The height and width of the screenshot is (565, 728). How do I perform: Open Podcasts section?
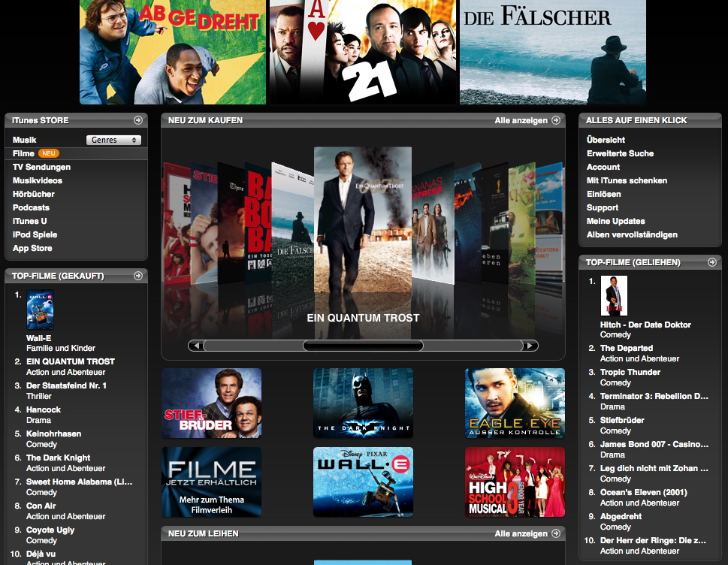[31, 207]
